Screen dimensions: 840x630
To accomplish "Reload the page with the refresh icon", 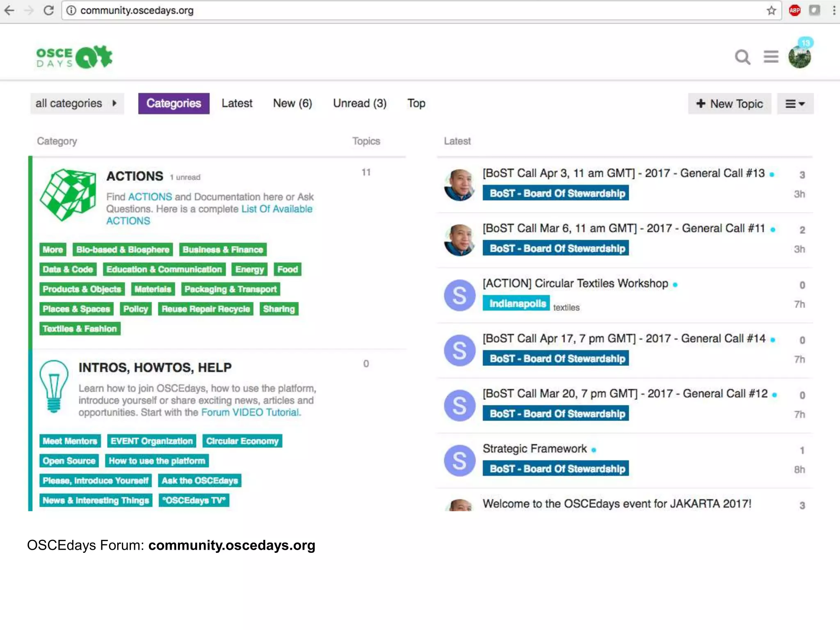I will click(48, 10).
